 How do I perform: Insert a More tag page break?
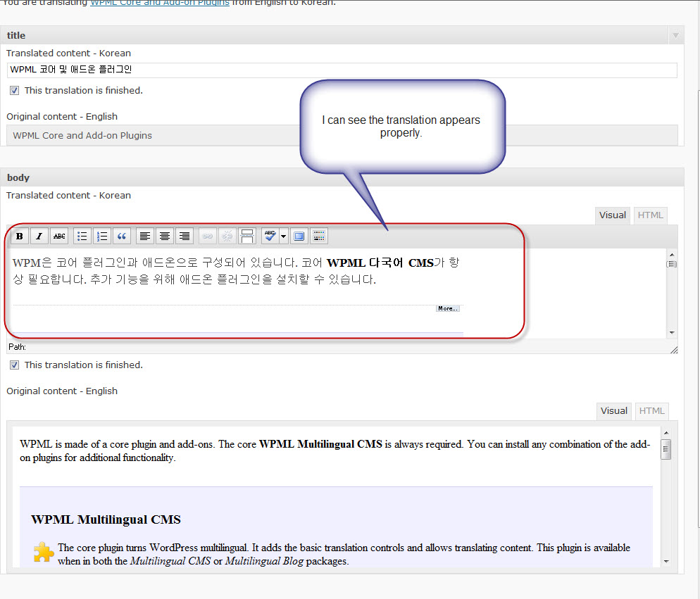click(247, 236)
